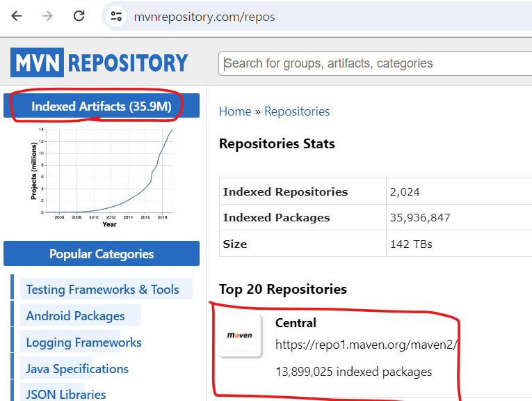The height and width of the screenshot is (401, 532).
Task: Open Logging Frameworks category
Action: click(x=84, y=343)
